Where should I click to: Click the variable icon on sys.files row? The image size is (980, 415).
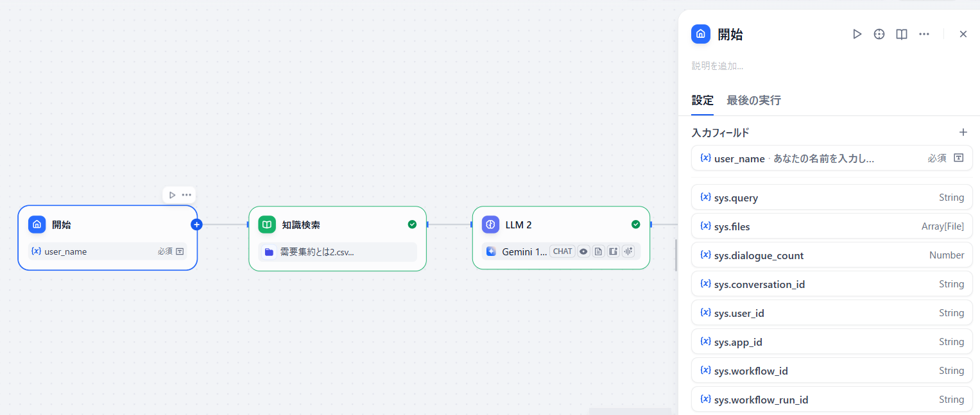(x=705, y=226)
